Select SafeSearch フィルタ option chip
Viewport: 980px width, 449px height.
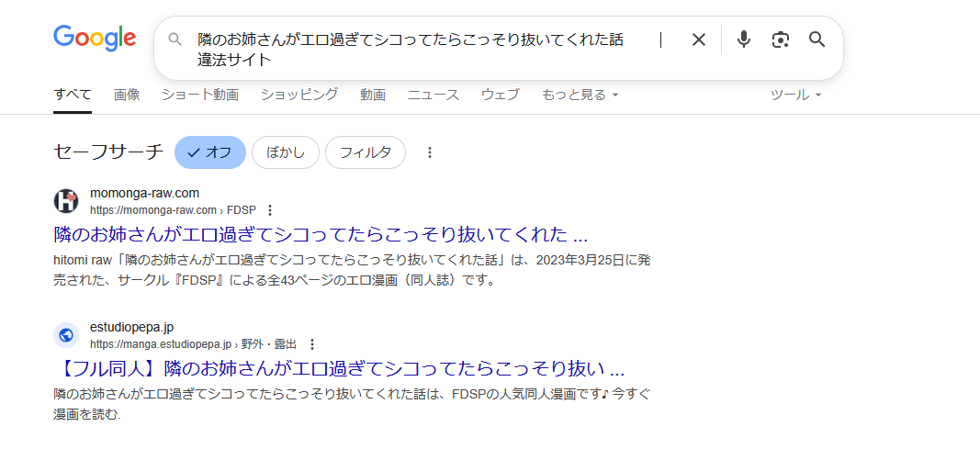pyautogui.click(x=366, y=152)
